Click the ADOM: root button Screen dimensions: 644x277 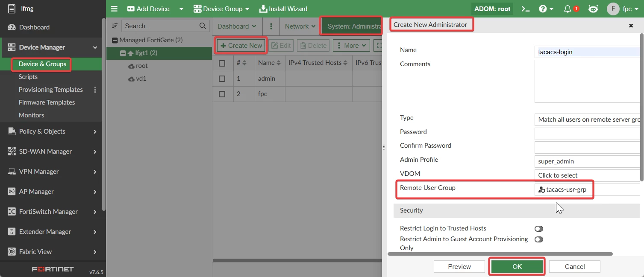pyautogui.click(x=492, y=9)
